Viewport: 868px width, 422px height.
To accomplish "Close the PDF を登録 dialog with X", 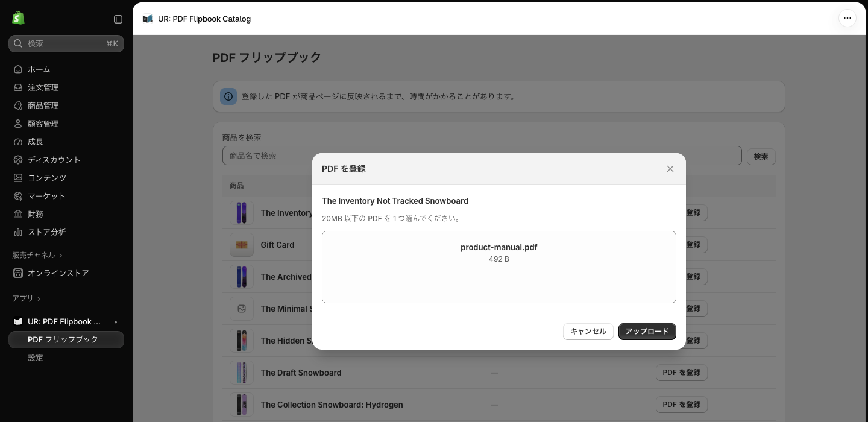I will 670,169.
